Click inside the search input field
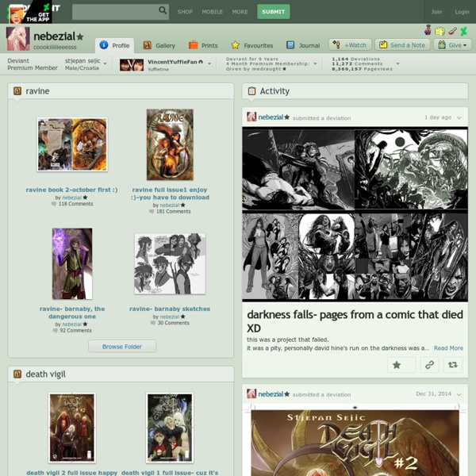 pos(115,12)
